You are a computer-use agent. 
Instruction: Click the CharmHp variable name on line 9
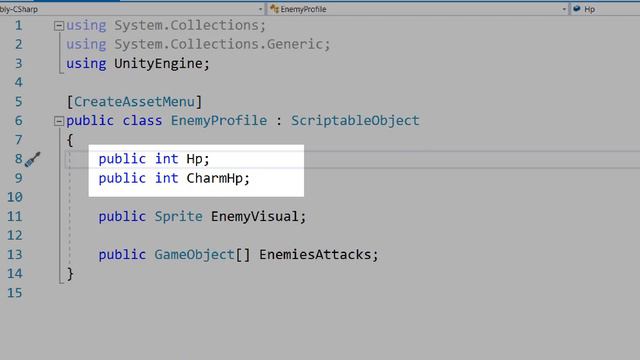pos(215,178)
